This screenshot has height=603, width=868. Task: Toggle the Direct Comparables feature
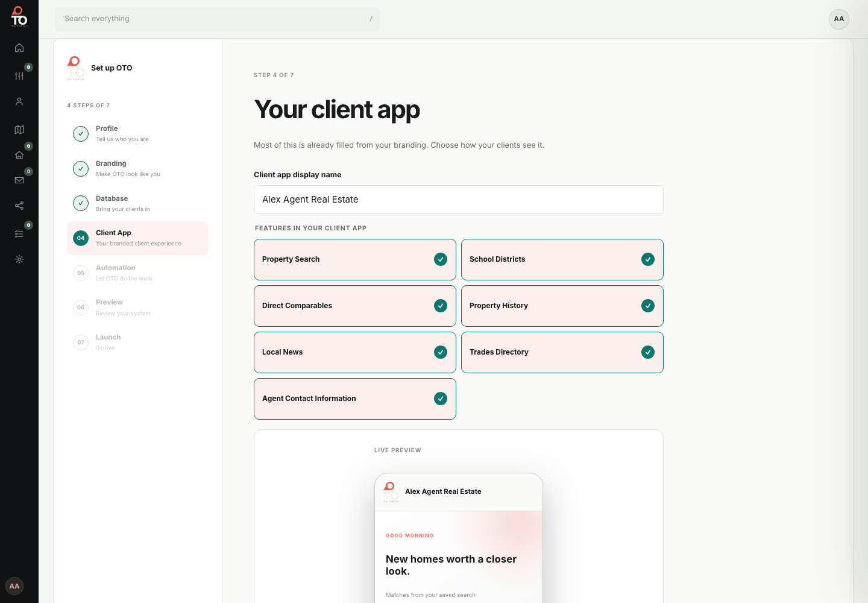355,306
